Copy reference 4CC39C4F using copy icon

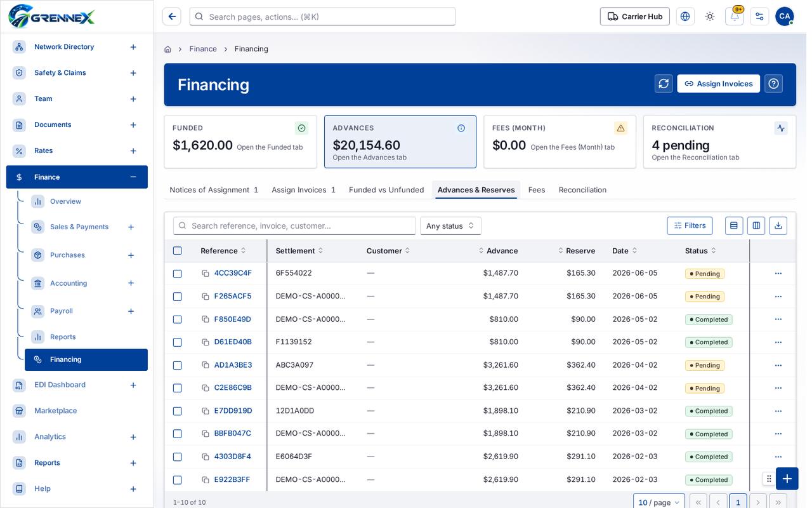pos(206,274)
